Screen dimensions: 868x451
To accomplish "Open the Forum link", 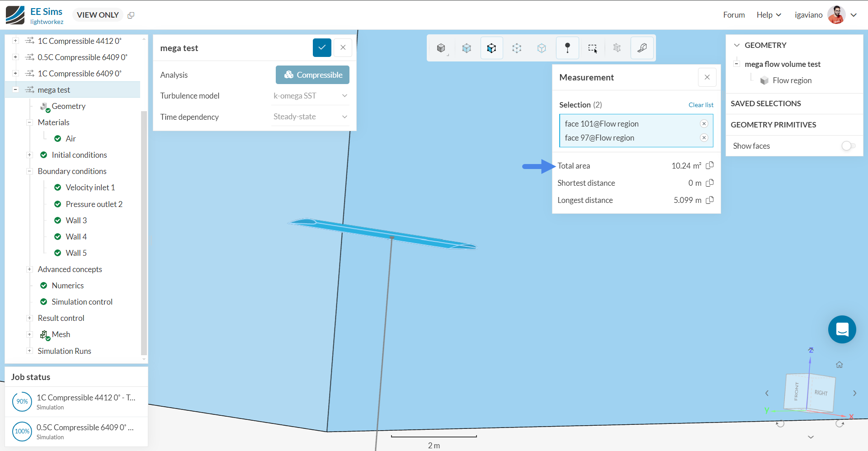I will click(x=734, y=15).
